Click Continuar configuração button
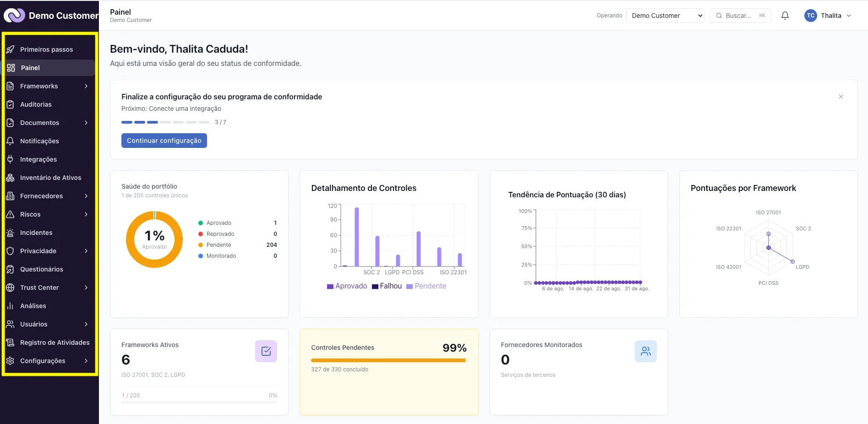 [164, 141]
